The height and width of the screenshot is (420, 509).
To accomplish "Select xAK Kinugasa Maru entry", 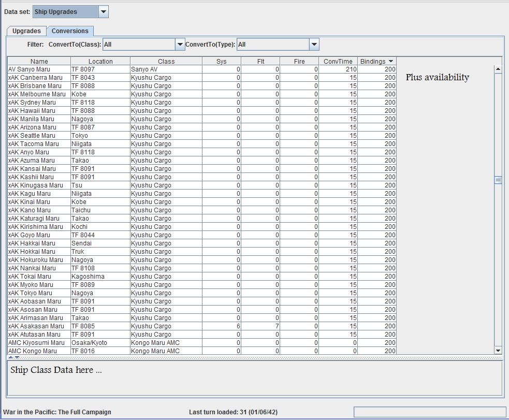I will (x=35, y=185).
